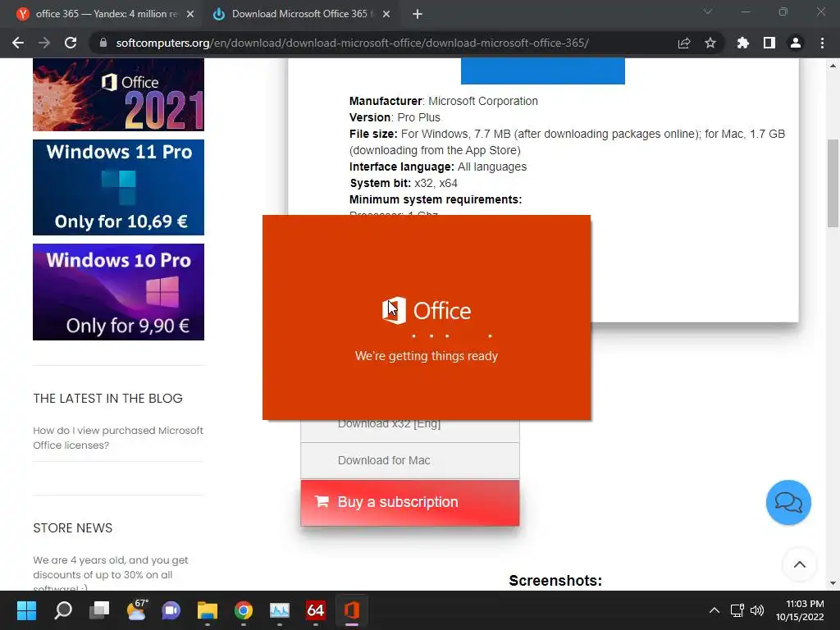Click the browser forward arrow

pos(44,43)
